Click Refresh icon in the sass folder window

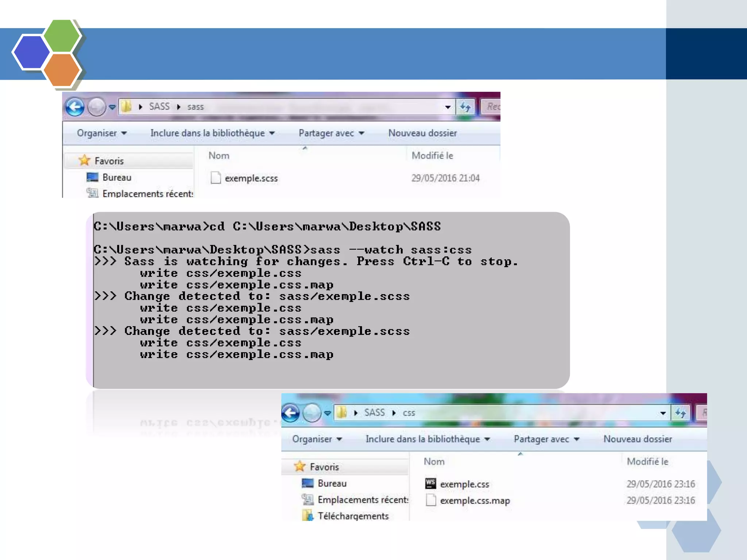pos(465,107)
